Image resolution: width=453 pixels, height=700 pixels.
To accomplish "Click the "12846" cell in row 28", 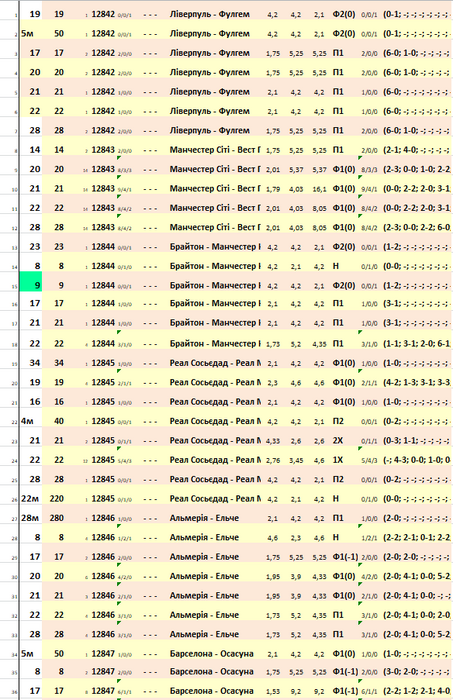I will click(103, 537).
